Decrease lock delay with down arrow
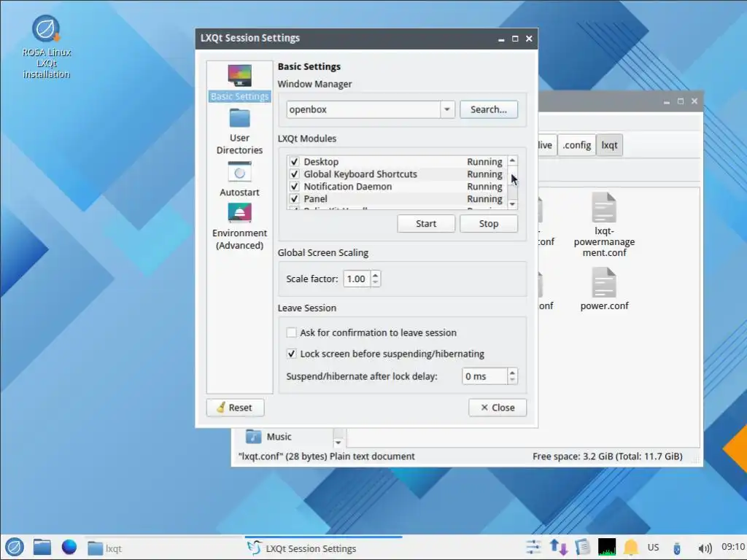Viewport: 747px width, 560px height. 512,380
